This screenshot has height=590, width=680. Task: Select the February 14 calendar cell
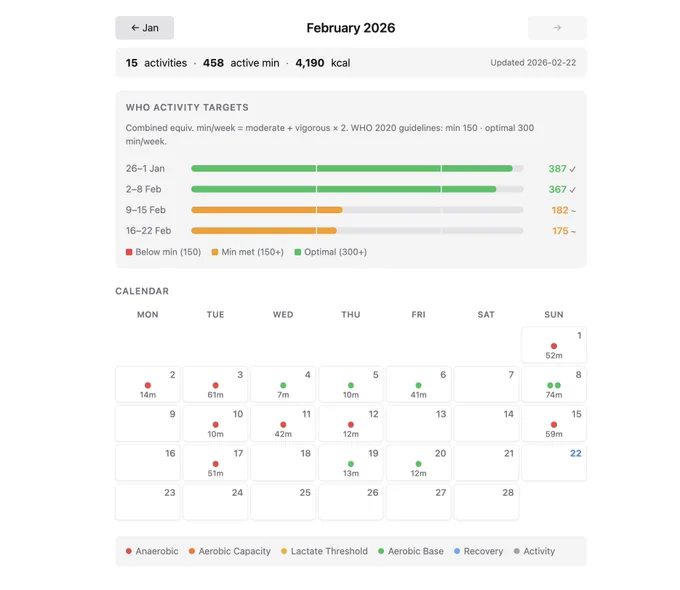tap(486, 424)
